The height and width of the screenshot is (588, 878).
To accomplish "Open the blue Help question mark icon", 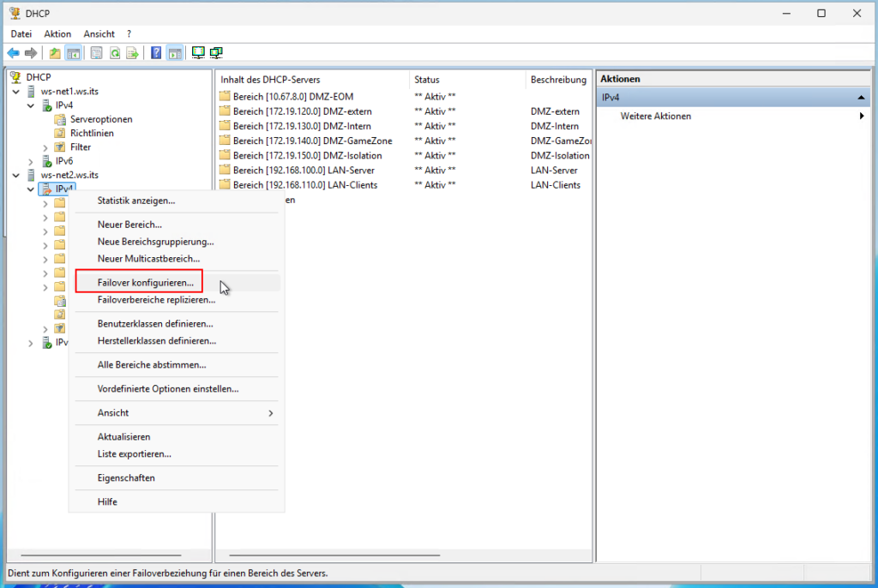I will (x=156, y=53).
